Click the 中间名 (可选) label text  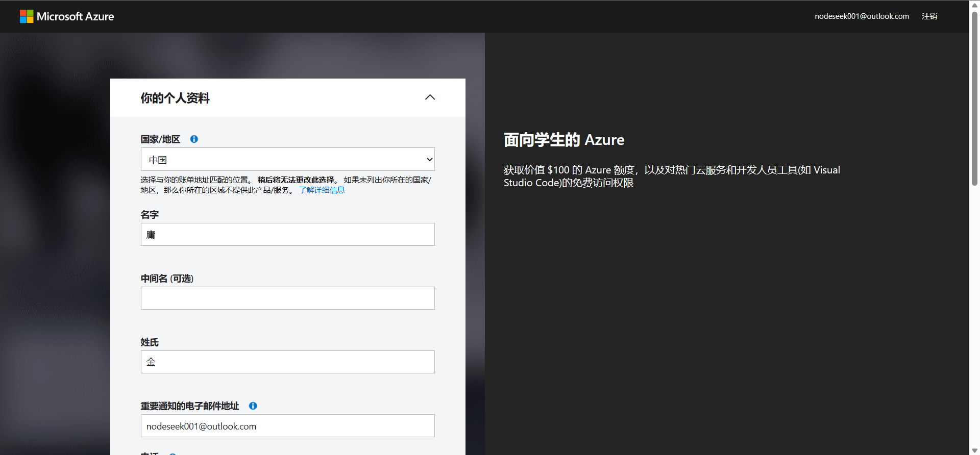pos(167,279)
